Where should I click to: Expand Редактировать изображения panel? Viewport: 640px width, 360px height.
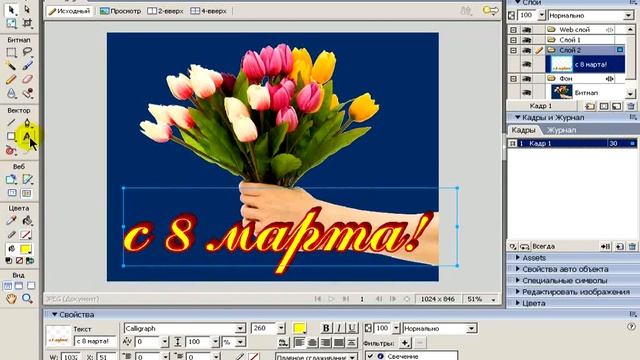[518, 292]
